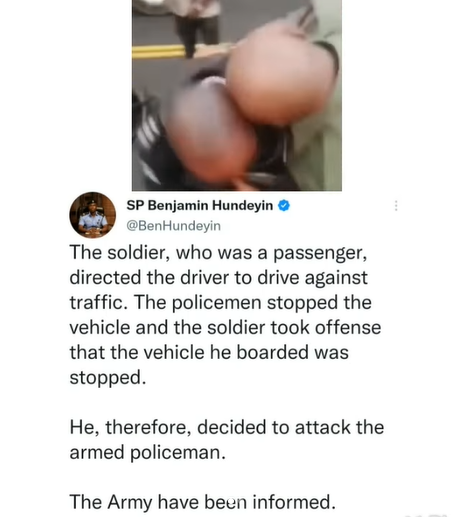Click the word 'stopped.' ending first paragraph
This screenshot has width=453, height=517.
[x=108, y=378]
